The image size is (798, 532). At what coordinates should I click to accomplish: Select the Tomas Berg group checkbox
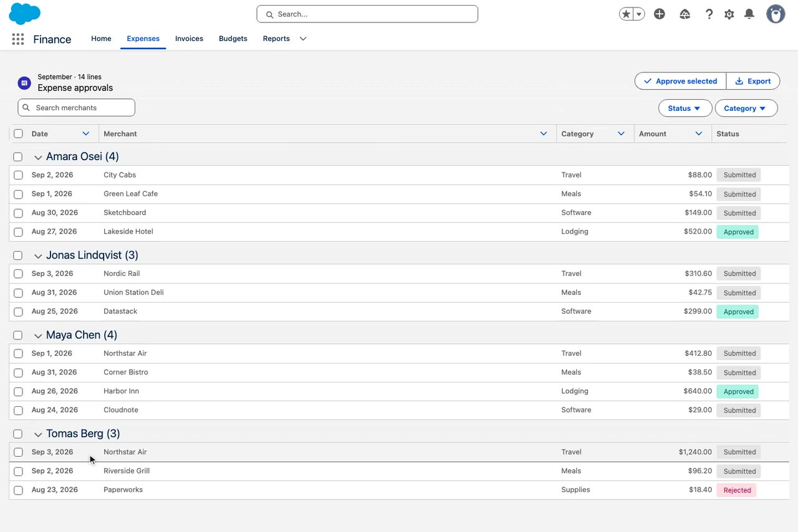click(x=18, y=434)
